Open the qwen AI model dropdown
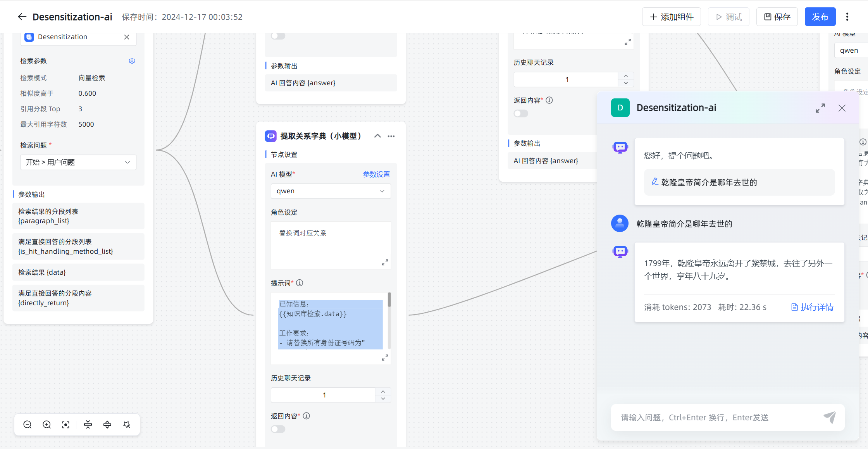Viewport: 868px width, 449px height. pos(331,191)
